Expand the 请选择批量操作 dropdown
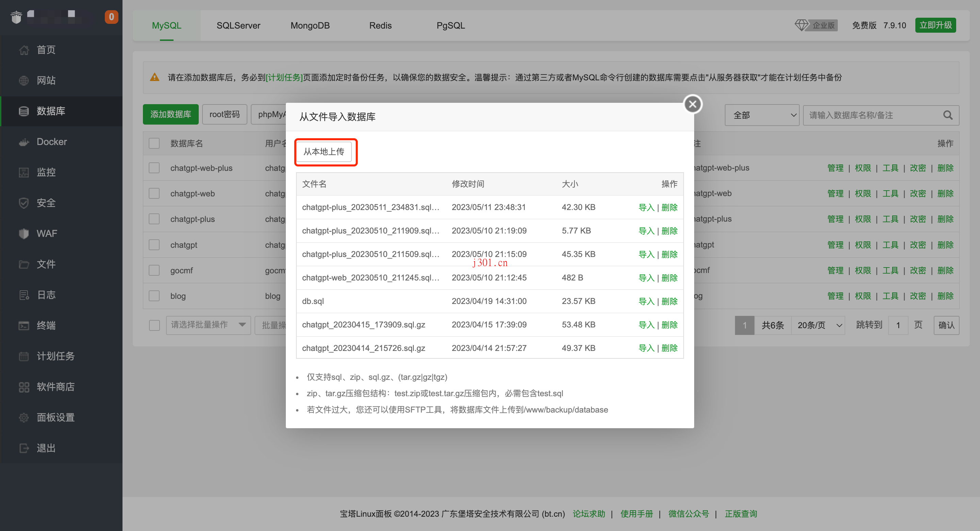This screenshot has width=980, height=531. coord(209,325)
